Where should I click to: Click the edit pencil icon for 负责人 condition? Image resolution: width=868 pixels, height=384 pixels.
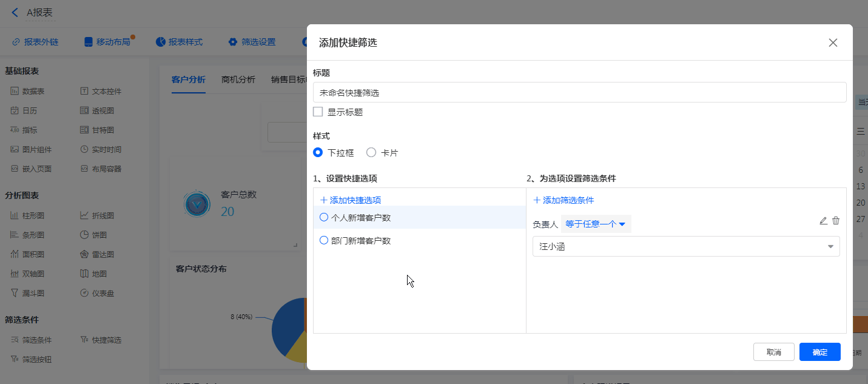tap(823, 221)
